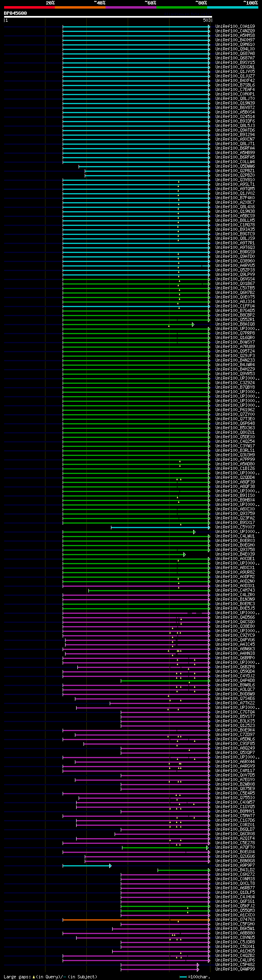This screenshot has width=262, height=980.
Task: Select subject label UniRef100_Q3V810
Action: tap(235, 180)
